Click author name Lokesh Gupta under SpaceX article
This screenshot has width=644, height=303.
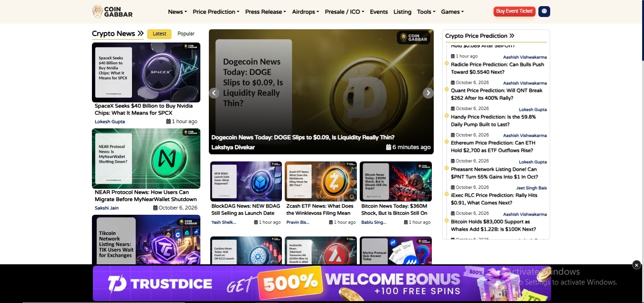(110, 122)
